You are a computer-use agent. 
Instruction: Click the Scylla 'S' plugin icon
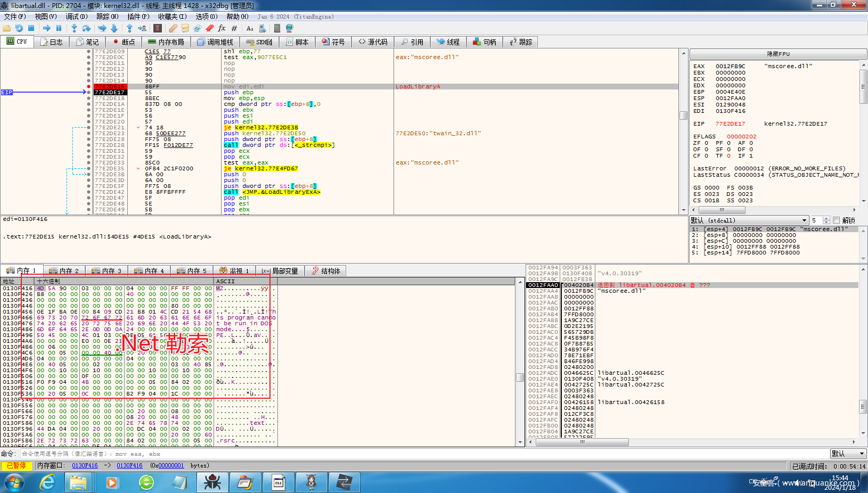point(157,28)
